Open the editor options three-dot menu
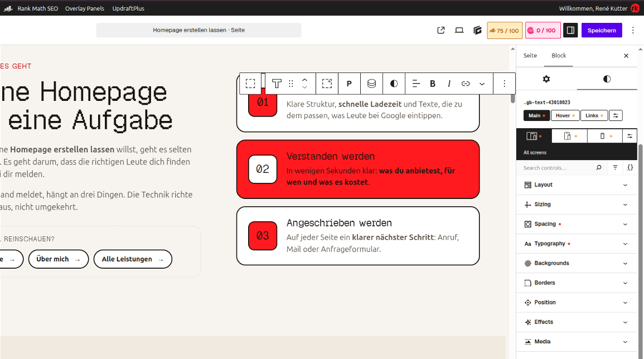644x359 pixels. pos(633,30)
